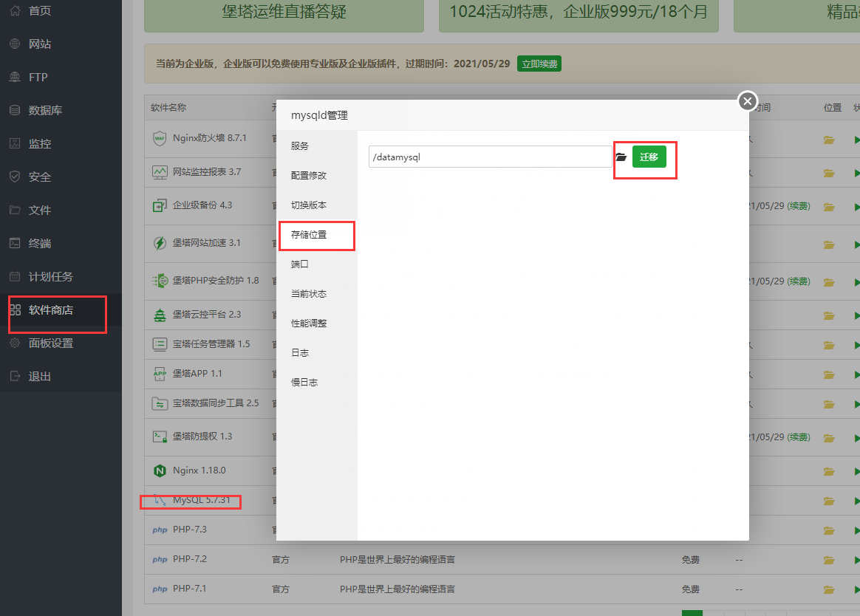Click the 堡塔APP 1.1 icon
This screenshot has width=860, height=616.
[160, 374]
